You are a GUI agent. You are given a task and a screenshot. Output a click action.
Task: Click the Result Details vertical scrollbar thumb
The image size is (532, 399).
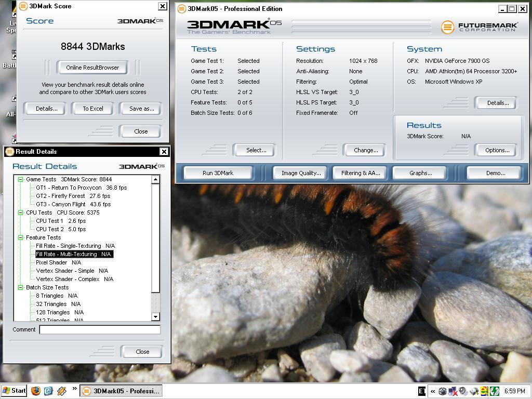pyautogui.click(x=155, y=238)
